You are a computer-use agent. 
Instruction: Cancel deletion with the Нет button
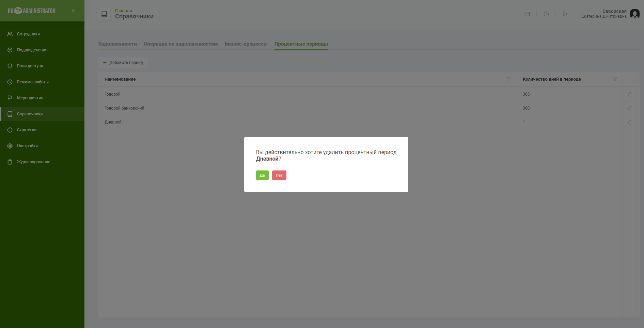(279, 175)
